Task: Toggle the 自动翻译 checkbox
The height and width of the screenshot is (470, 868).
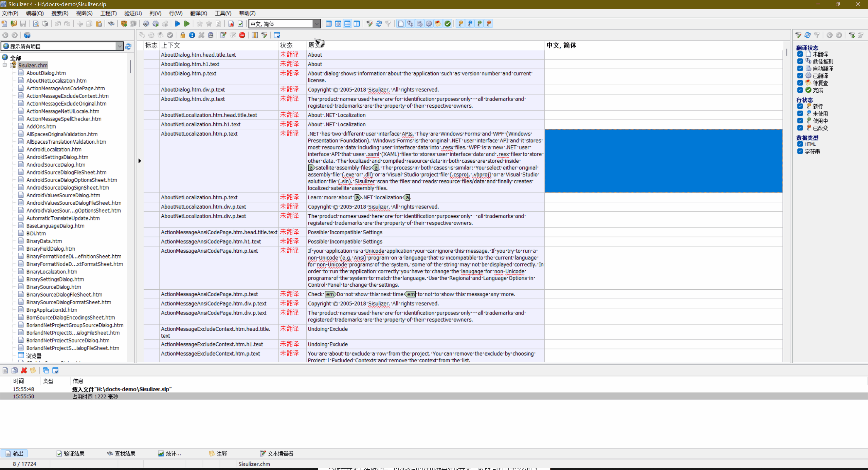Action: [x=800, y=68]
